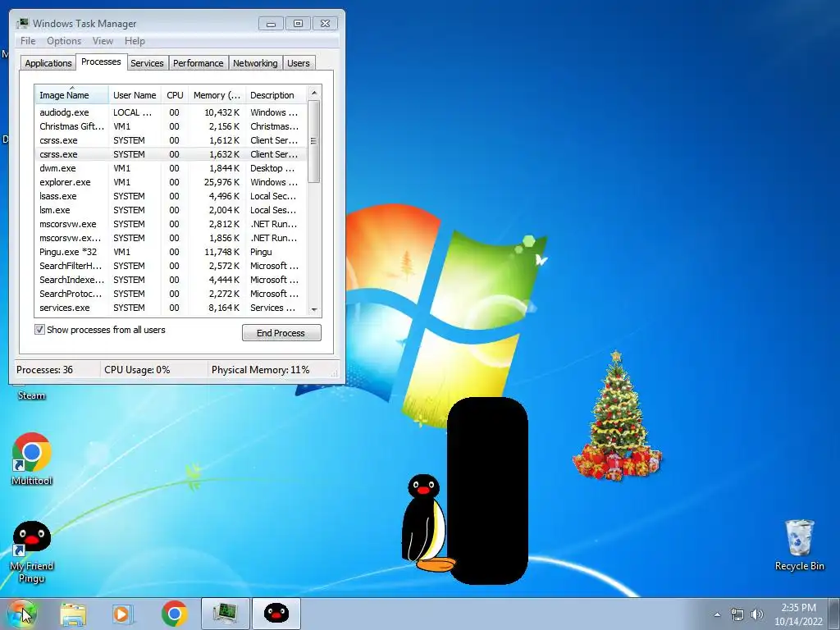Select the lsass.exe process row
Image resolution: width=840 pixels, height=630 pixels.
tap(171, 196)
